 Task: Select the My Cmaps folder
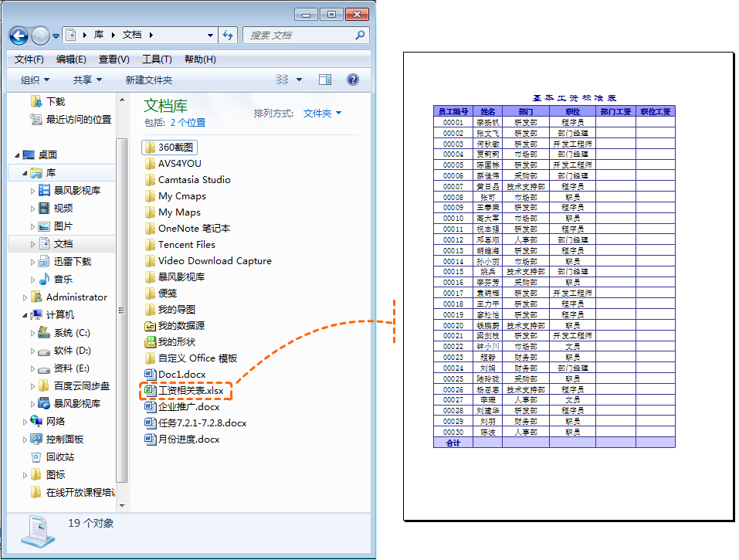tap(175, 196)
